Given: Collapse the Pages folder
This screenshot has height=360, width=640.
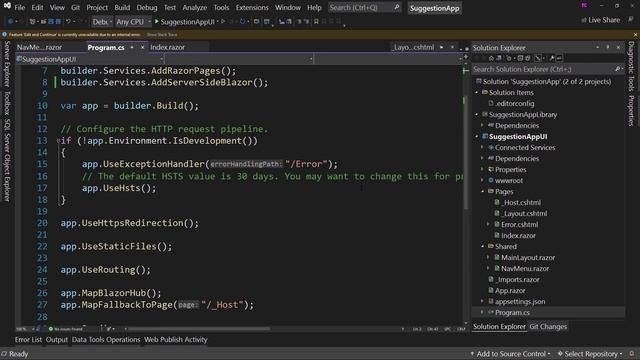Looking at the screenshot, I should click(482, 191).
